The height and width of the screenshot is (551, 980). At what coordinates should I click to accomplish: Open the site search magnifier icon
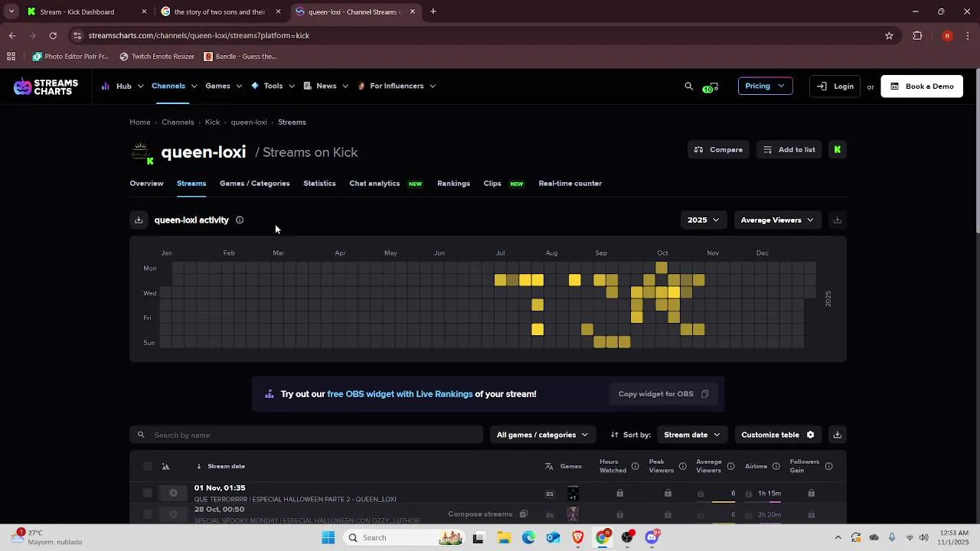[688, 86]
